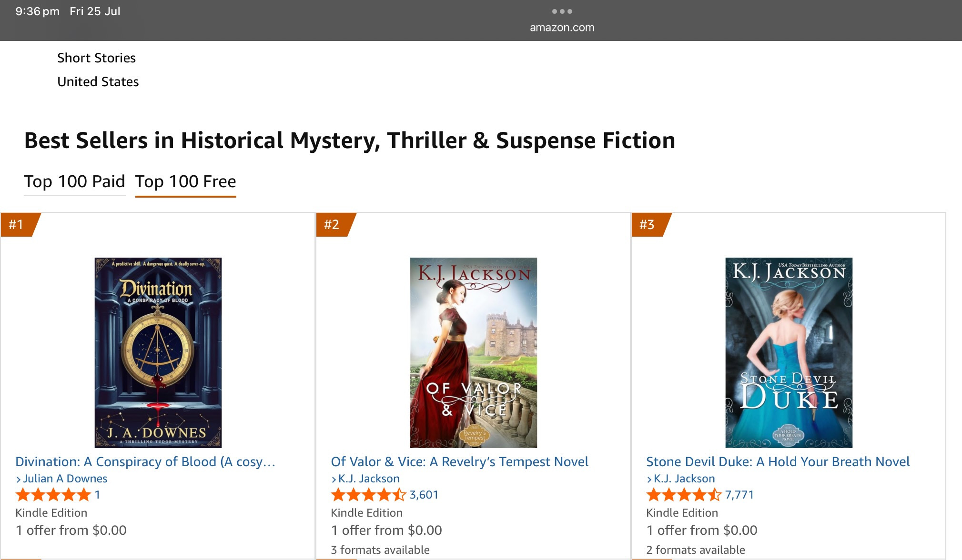Image resolution: width=962 pixels, height=560 pixels.
Task: Select the United States category link
Action: click(x=98, y=82)
